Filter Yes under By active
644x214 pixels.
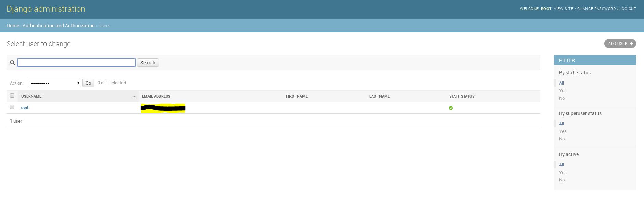click(563, 172)
